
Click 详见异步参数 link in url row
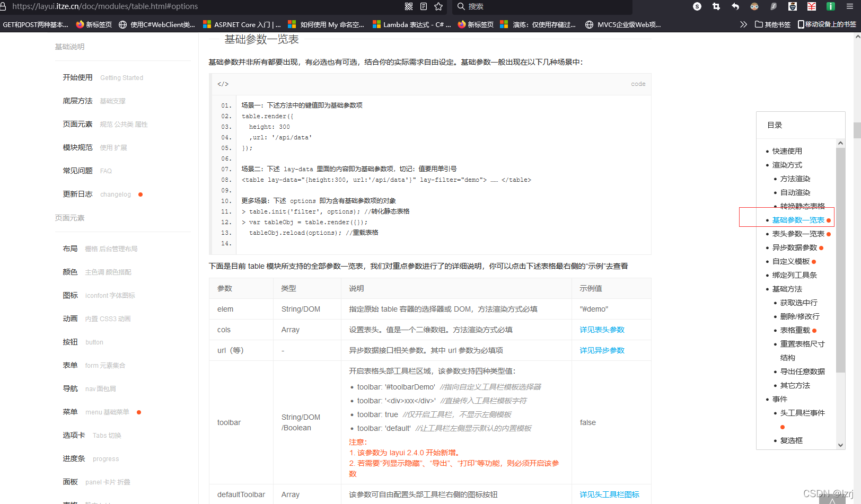[602, 350]
